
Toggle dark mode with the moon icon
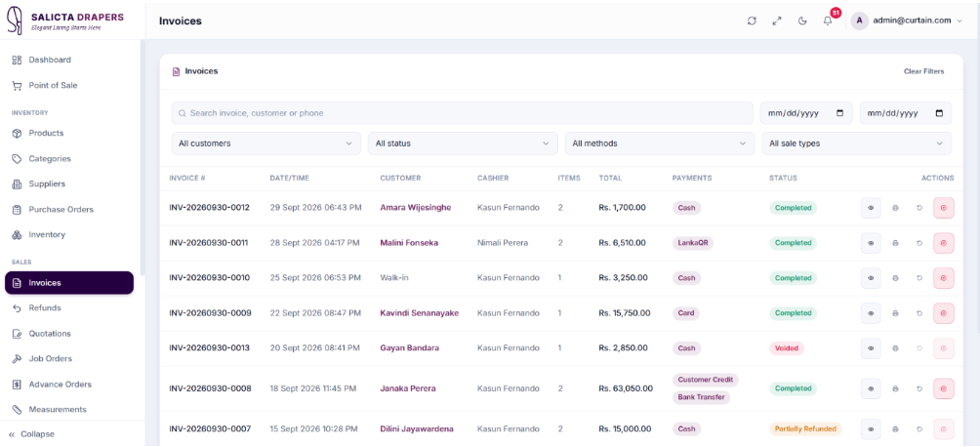pyautogui.click(x=802, y=20)
